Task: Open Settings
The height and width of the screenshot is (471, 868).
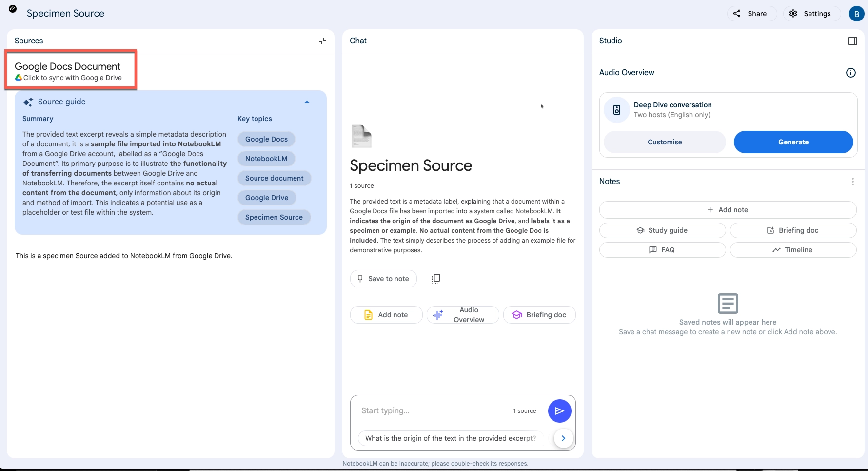Action: coord(811,14)
